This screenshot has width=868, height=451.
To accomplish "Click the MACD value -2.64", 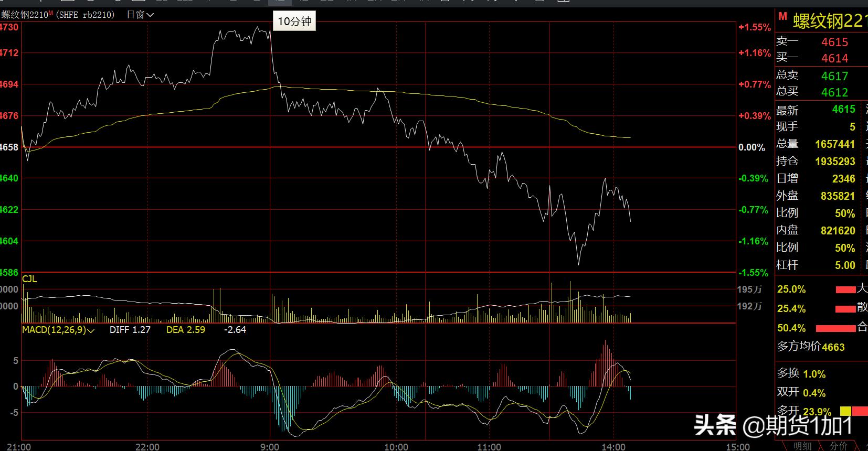I will tap(235, 330).
